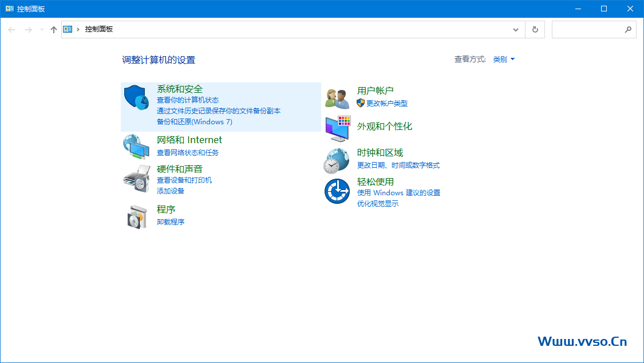Expand the address bar history dropdown
This screenshot has width=644, height=363.
click(515, 29)
